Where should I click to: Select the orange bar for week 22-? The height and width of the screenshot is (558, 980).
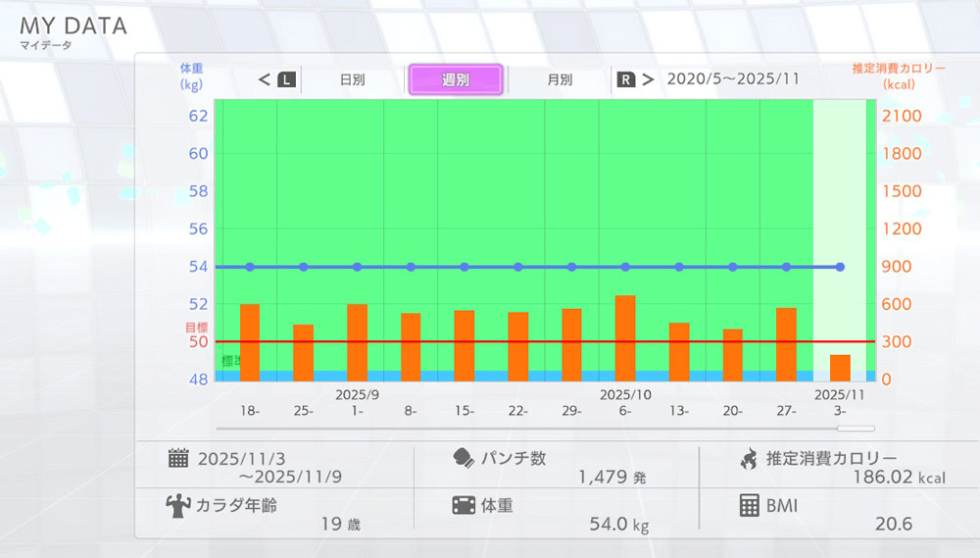click(x=518, y=346)
